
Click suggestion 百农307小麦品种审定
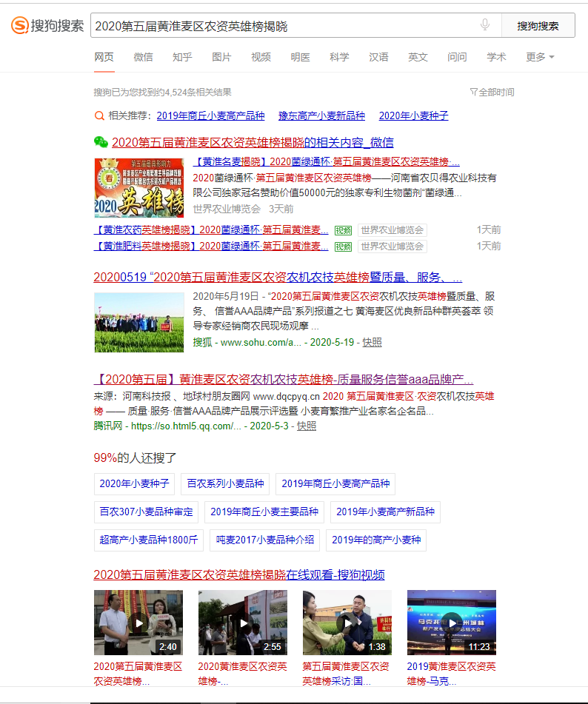coord(146,512)
